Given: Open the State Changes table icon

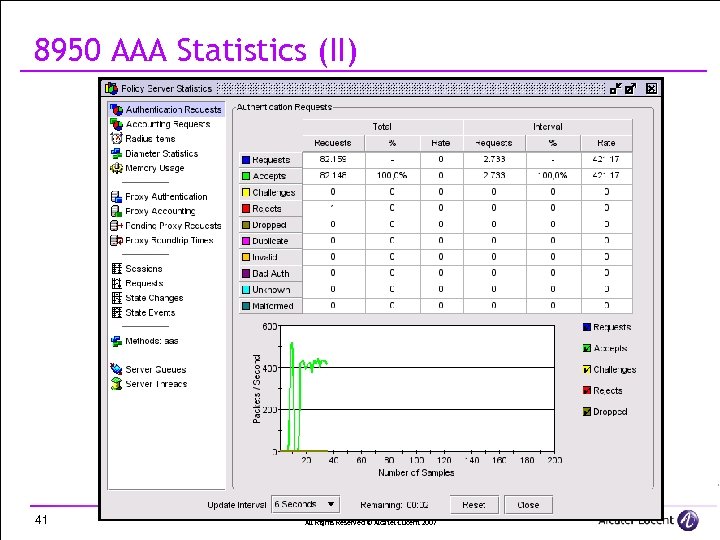Looking at the screenshot, I should coord(117,298).
